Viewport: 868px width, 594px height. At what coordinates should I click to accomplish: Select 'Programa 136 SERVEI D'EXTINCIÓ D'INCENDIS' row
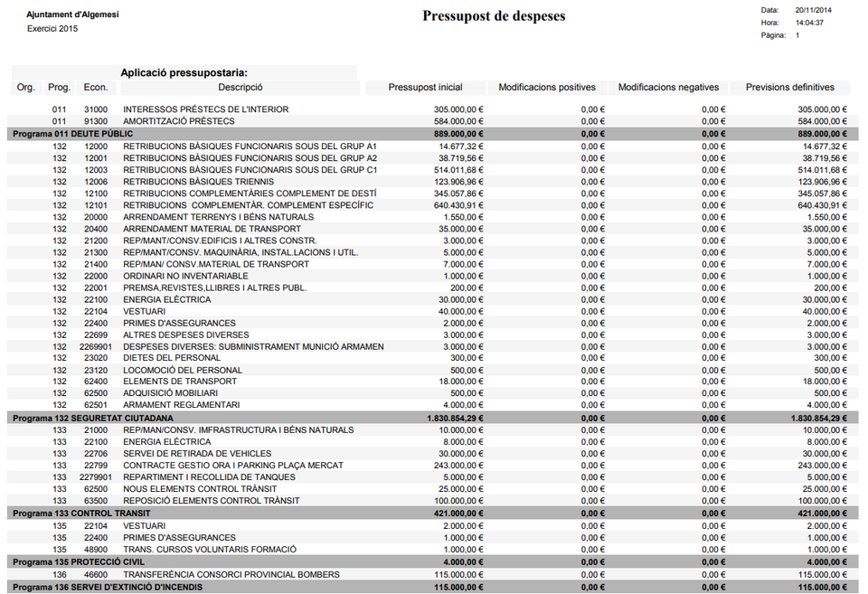(433, 588)
